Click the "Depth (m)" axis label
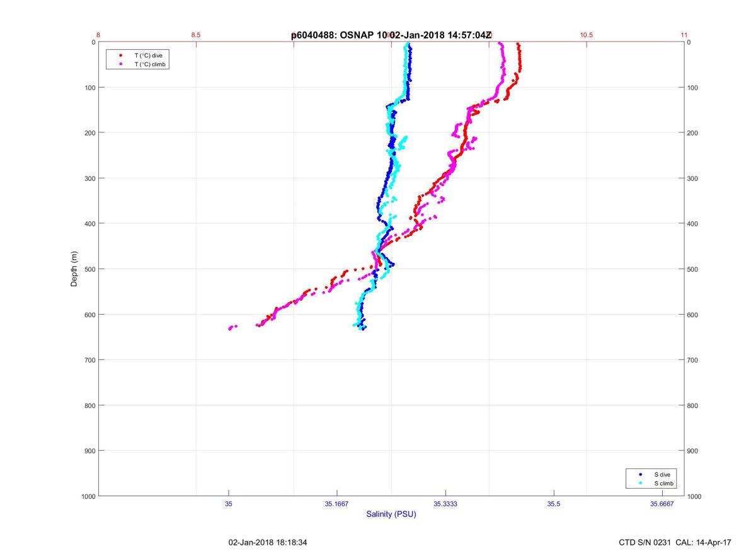 pyautogui.click(x=74, y=269)
